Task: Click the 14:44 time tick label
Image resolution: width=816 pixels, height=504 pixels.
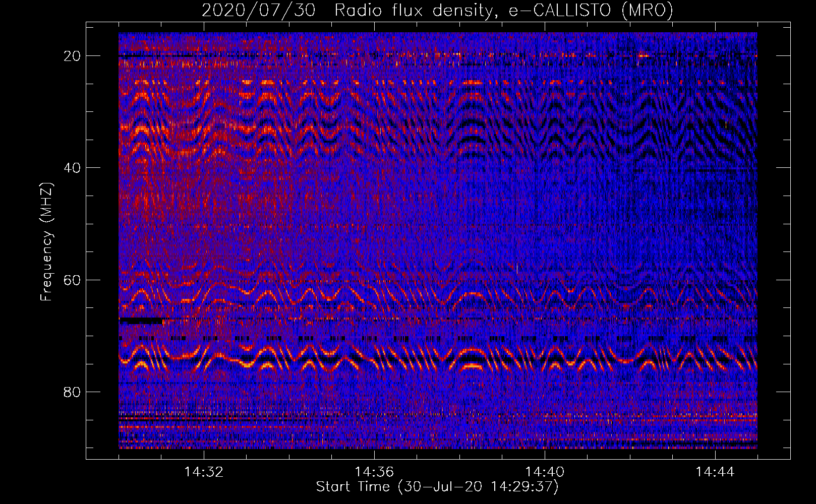Action: pyautogui.click(x=715, y=472)
